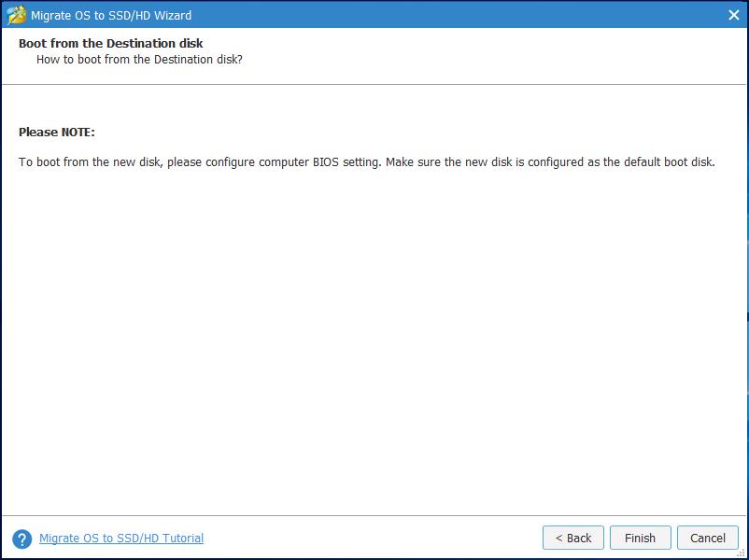Image resolution: width=749 pixels, height=560 pixels.
Task: Click the resize grip in the window corner
Action: coord(742,553)
